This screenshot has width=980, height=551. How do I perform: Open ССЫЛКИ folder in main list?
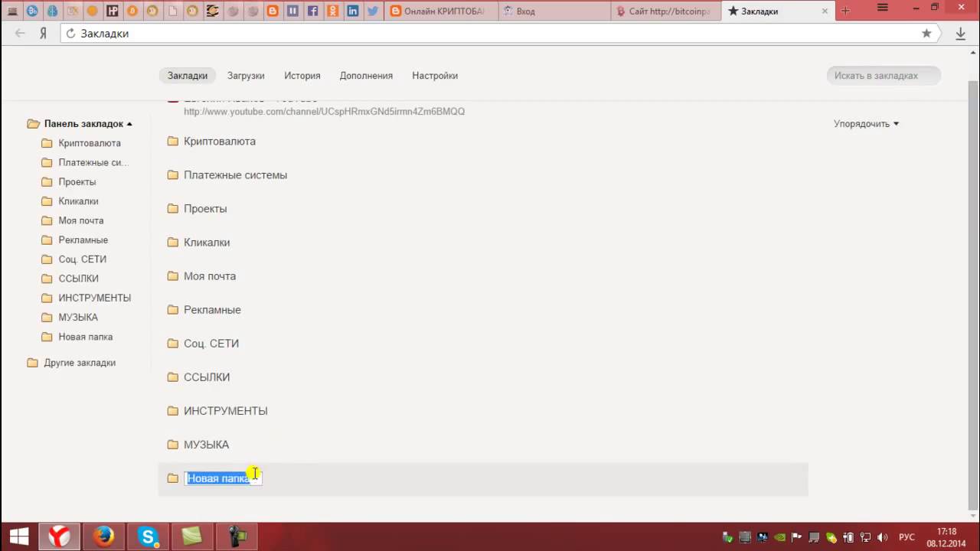207,377
